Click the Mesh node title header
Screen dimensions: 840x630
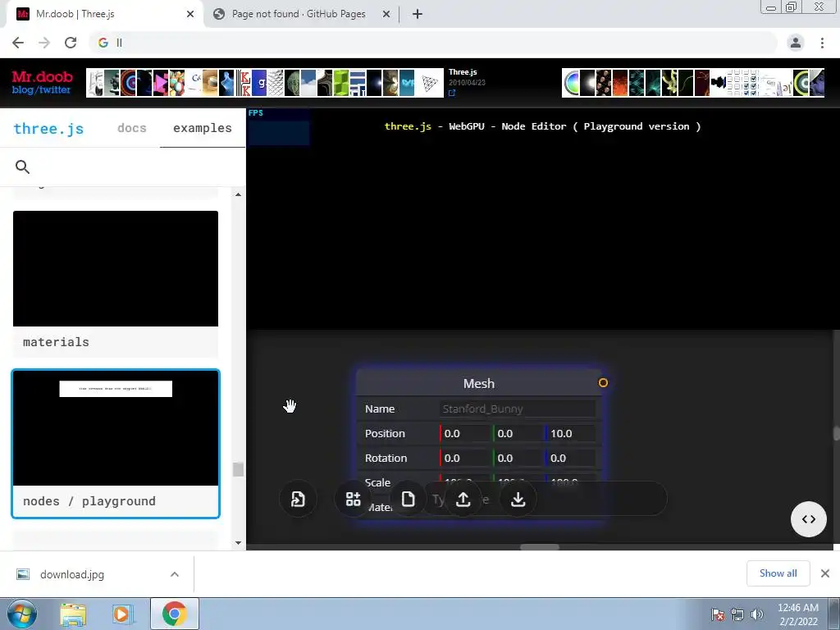479,384
